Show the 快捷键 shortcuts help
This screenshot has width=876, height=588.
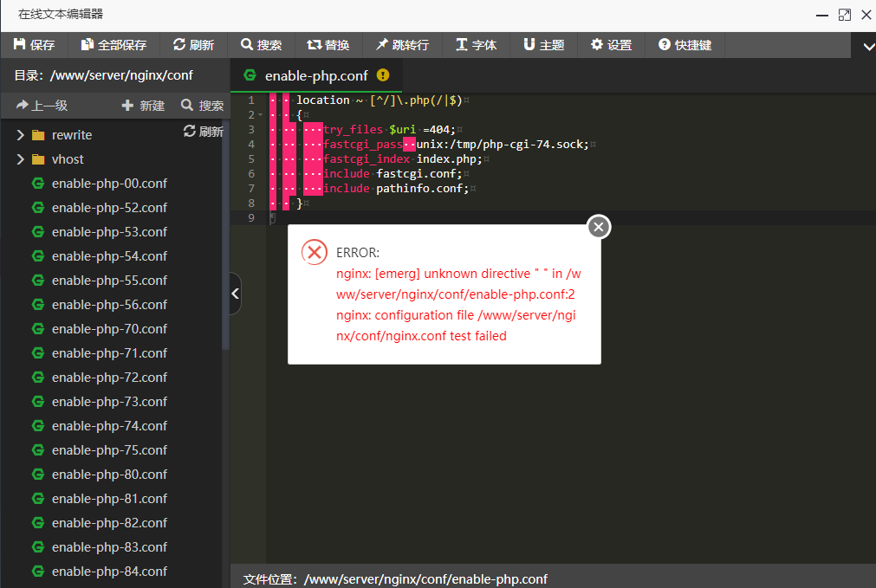pyautogui.click(x=685, y=45)
